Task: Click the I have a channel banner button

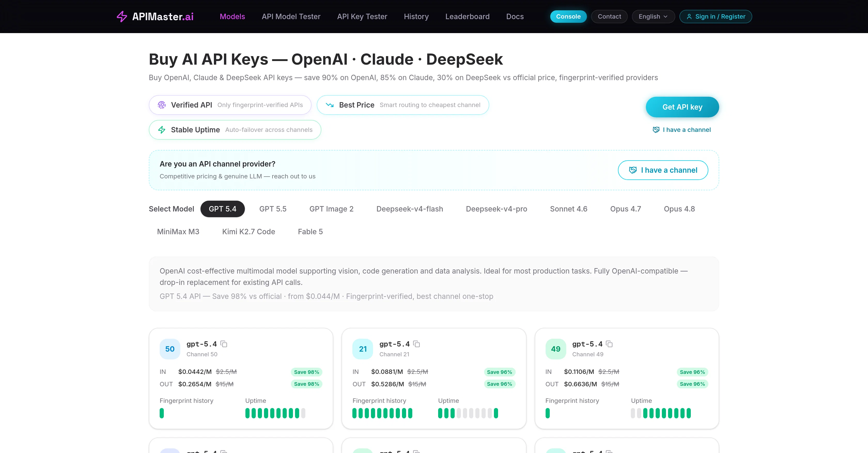Action: click(x=663, y=170)
